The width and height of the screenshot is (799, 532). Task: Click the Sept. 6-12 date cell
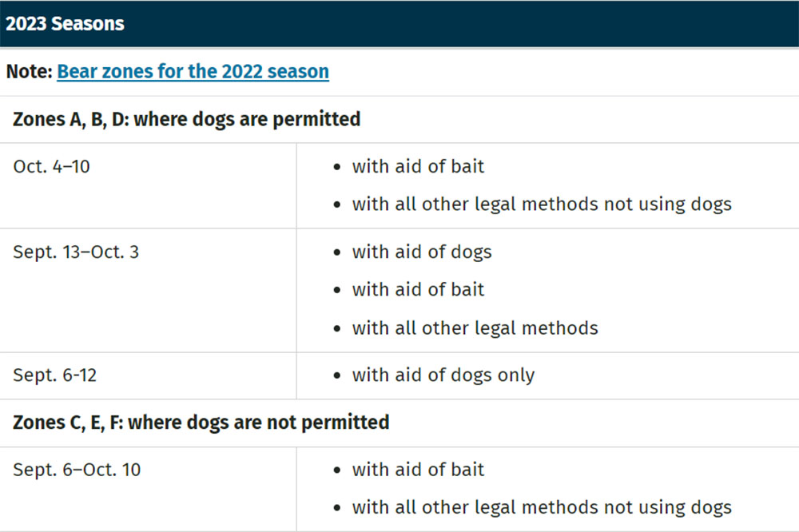coord(148,375)
